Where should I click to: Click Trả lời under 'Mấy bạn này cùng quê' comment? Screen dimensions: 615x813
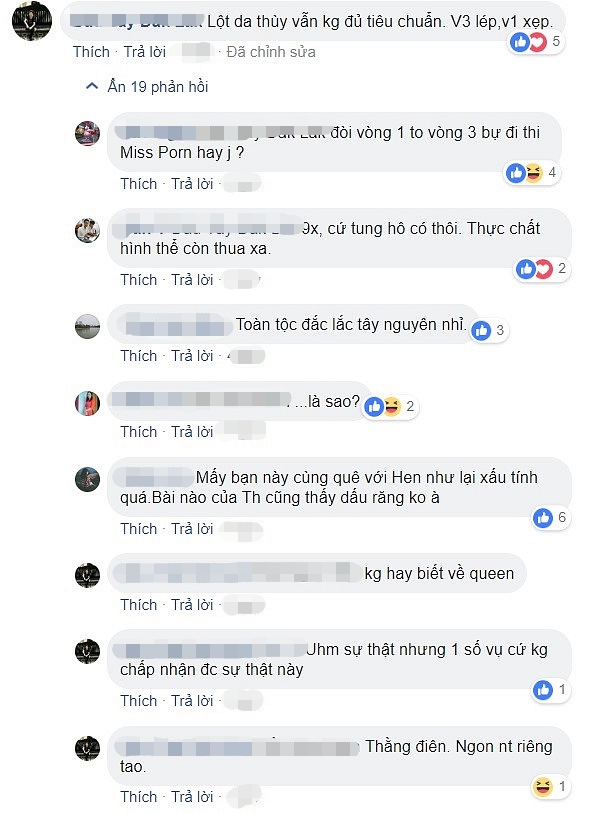point(192,528)
